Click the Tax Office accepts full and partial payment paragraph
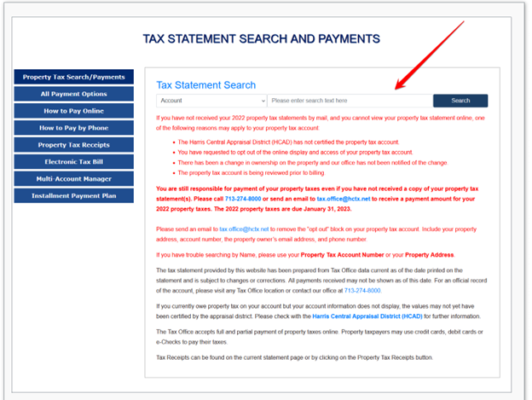The width and height of the screenshot is (532, 400). point(320,337)
